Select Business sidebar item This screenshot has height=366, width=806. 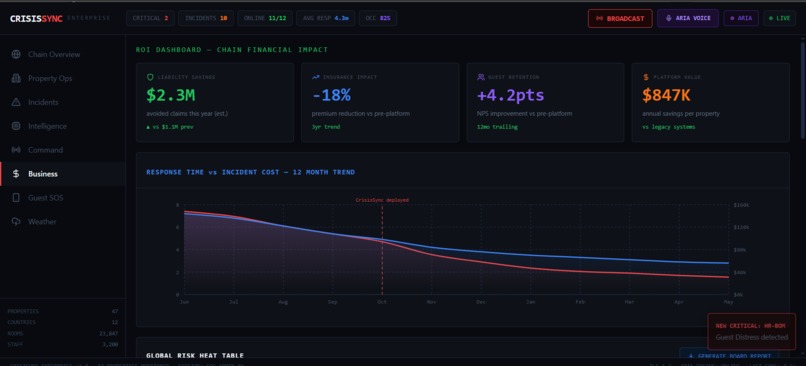pyautogui.click(x=63, y=174)
